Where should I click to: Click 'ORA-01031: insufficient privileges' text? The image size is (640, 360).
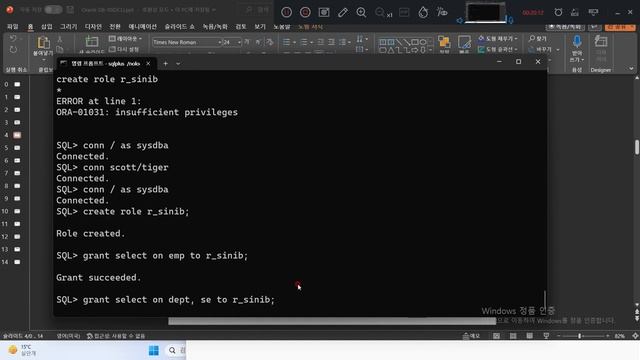pyautogui.click(x=147, y=112)
